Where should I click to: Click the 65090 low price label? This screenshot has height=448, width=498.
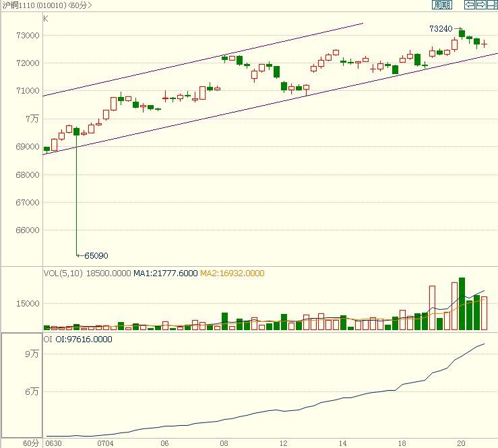pyautogui.click(x=96, y=256)
